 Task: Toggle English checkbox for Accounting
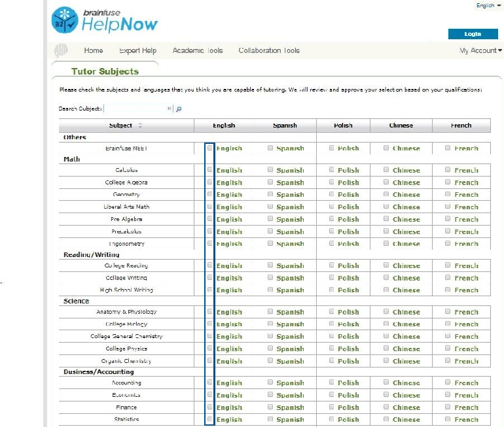click(x=210, y=383)
